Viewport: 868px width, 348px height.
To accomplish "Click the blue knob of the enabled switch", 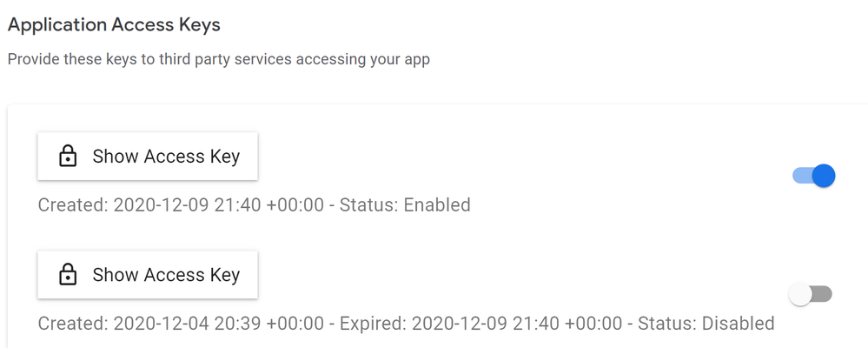I will click(x=824, y=176).
